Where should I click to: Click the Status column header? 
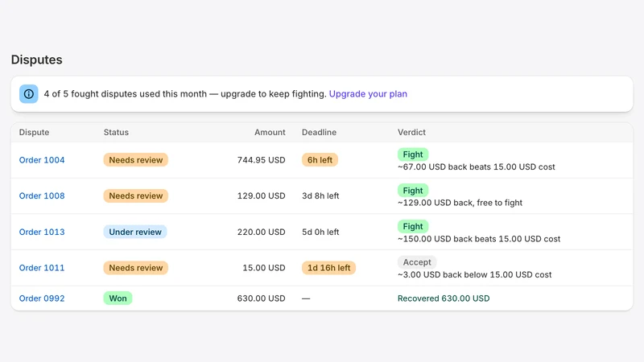[116, 132]
